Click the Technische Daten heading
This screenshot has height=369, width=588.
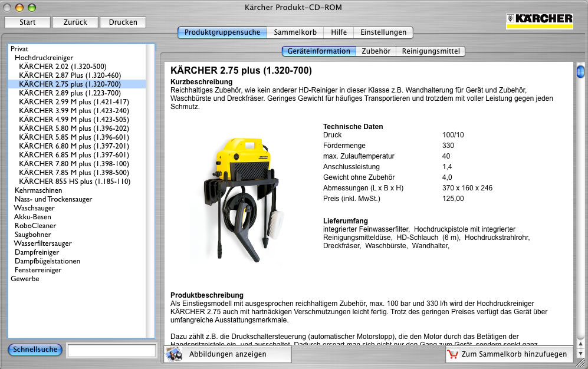353,127
